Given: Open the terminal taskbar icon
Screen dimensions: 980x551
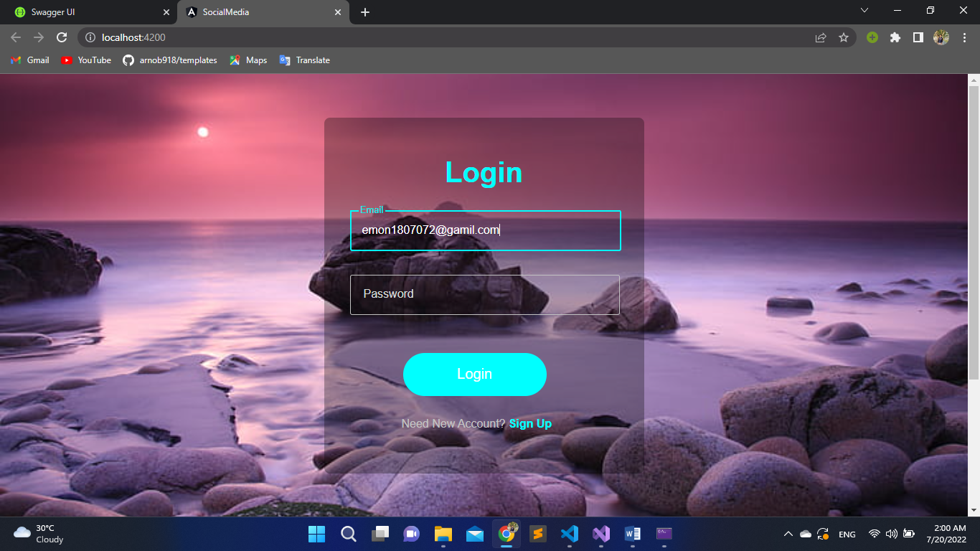Looking at the screenshot, I should (x=664, y=534).
